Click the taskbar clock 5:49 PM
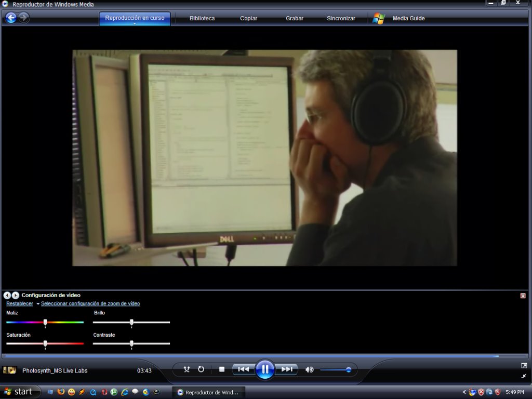The image size is (532, 399). [514, 392]
